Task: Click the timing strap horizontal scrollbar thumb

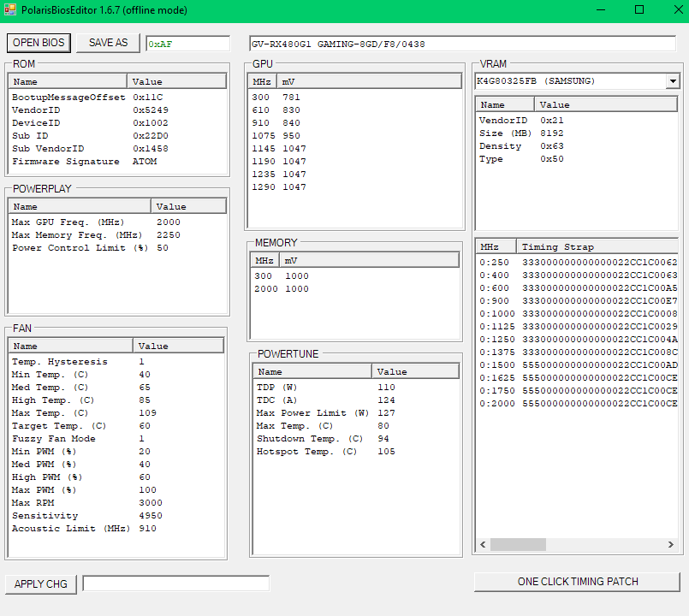Action: click(518, 544)
